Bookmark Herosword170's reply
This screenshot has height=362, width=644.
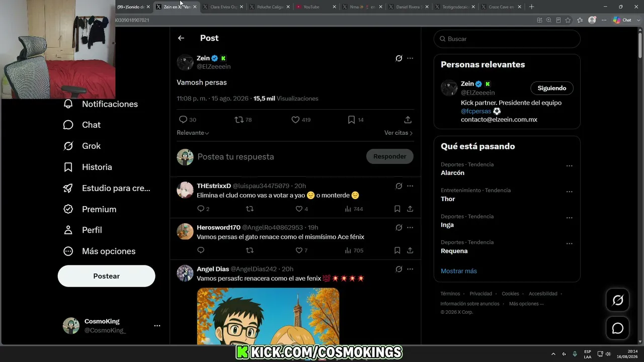point(397,250)
